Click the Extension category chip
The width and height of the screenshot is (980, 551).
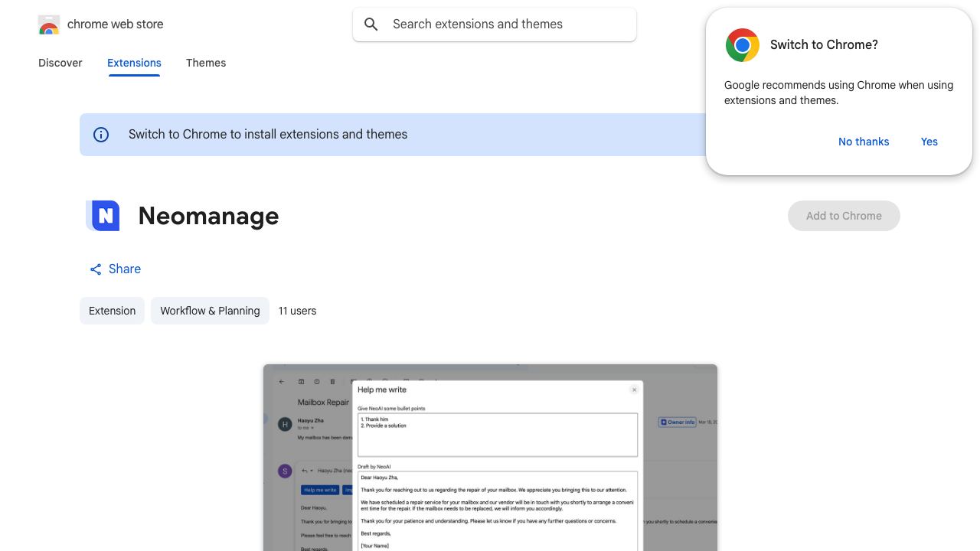tap(112, 311)
